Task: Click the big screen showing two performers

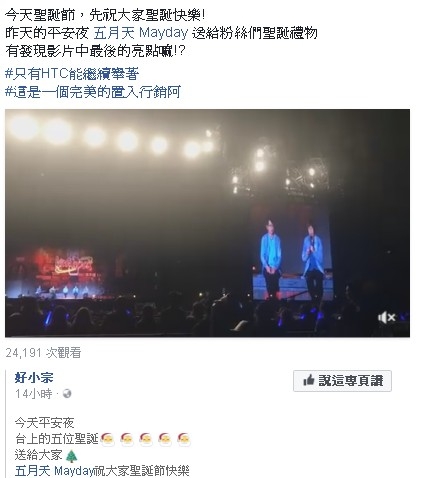Action: tap(292, 252)
